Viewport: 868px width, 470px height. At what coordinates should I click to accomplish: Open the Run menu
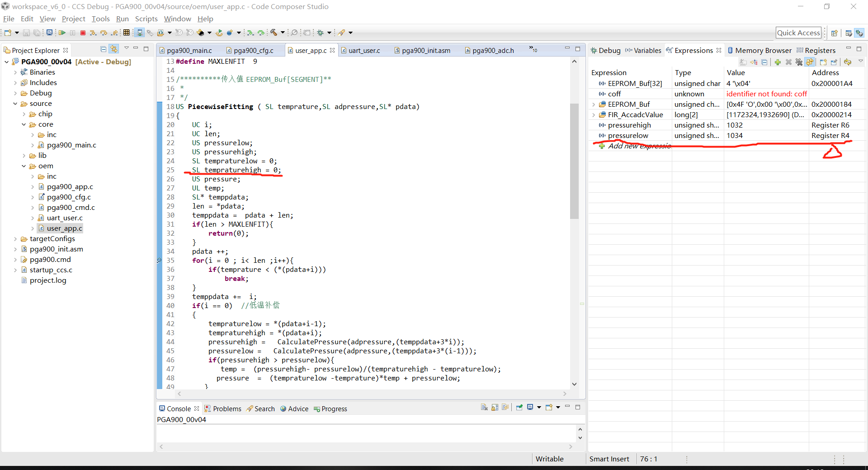123,19
